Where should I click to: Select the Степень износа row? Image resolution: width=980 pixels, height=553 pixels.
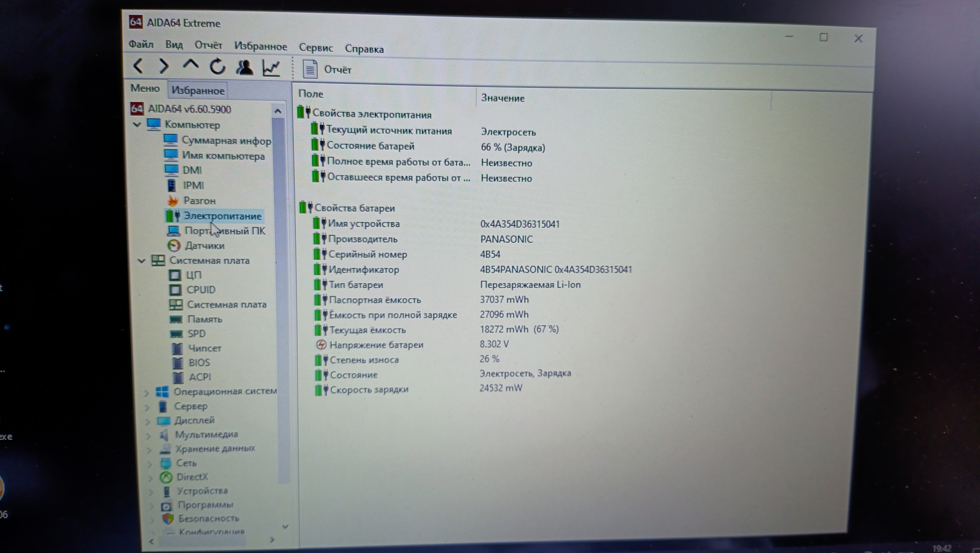coord(407,359)
